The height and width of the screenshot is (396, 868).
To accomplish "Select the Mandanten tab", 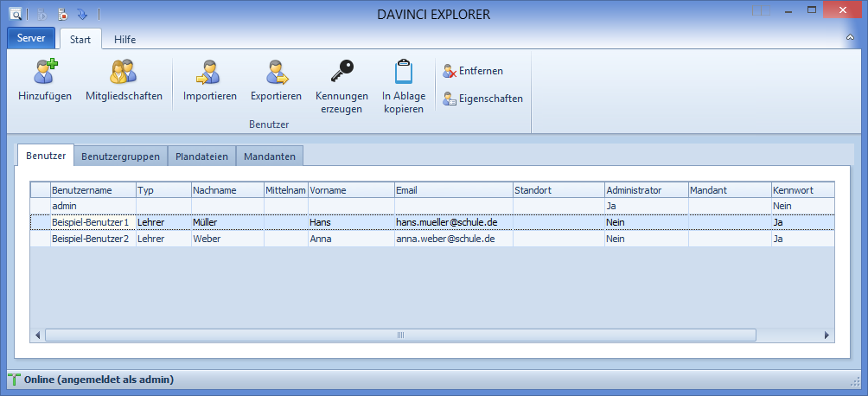I will [x=270, y=156].
